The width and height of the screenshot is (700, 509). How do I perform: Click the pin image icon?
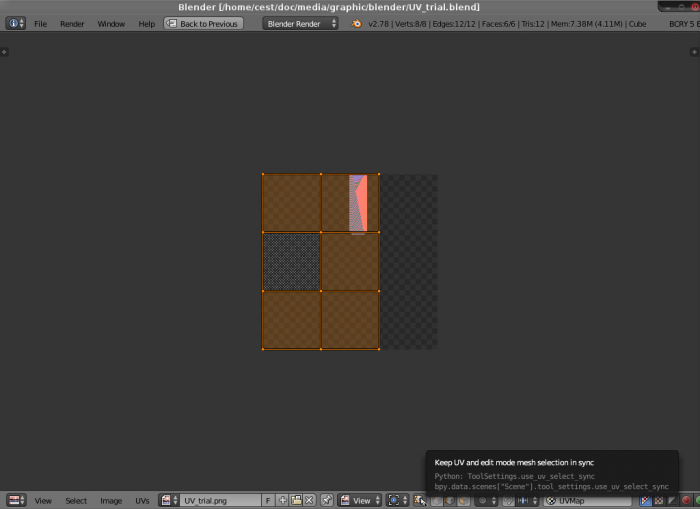pyautogui.click(x=327, y=500)
